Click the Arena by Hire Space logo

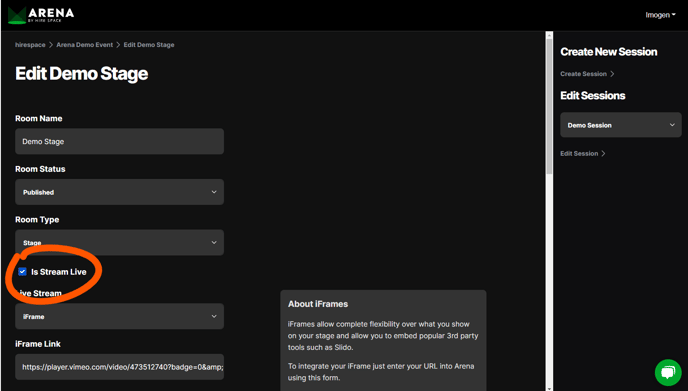[x=41, y=15]
